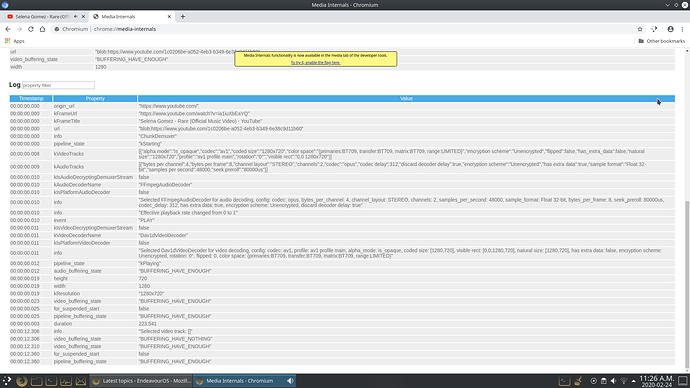Follow the 'To try it, enable the flag here' link
This screenshot has height=388, width=690.
(x=316, y=63)
